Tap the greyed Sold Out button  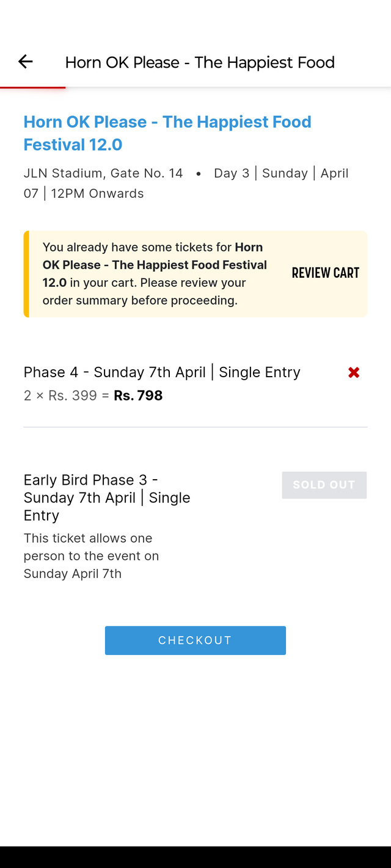pos(324,485)
